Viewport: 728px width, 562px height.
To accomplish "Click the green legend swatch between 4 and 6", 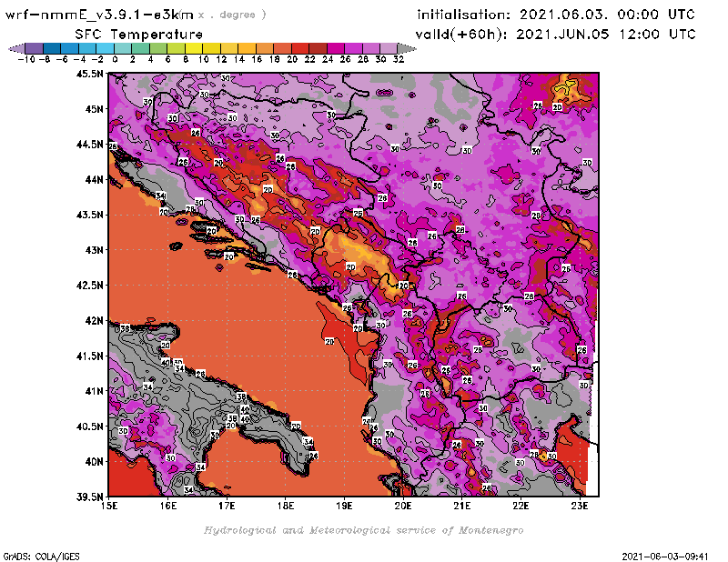I will (158, 48).
